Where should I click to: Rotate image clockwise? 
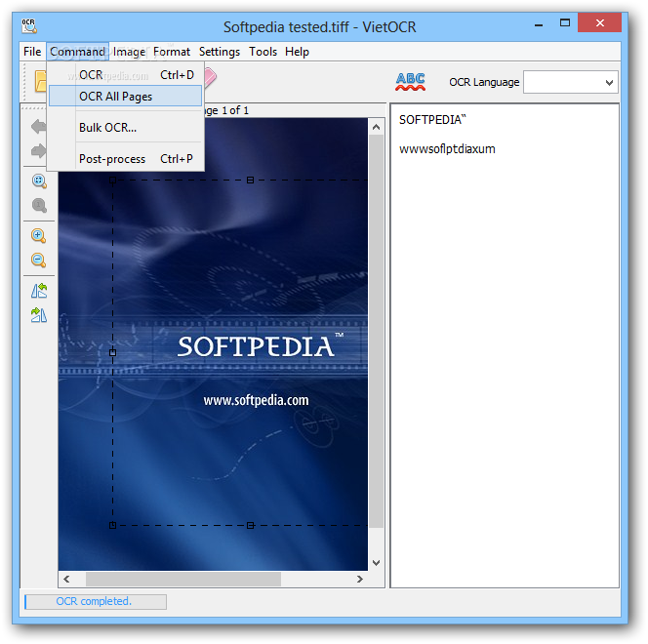tap(39, 315)
